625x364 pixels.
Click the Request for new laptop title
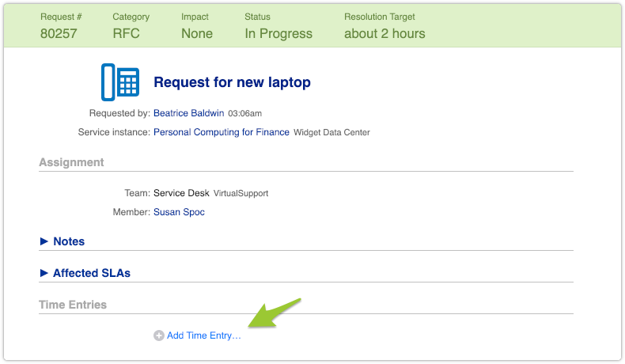232,82
